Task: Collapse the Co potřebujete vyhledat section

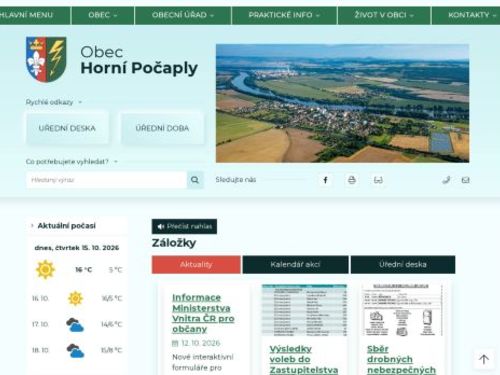Action: [72, 162]
